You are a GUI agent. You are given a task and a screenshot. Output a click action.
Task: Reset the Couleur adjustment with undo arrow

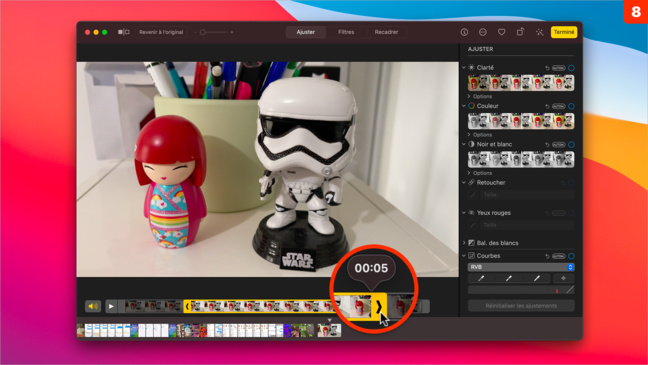click(x=547, y=106)
